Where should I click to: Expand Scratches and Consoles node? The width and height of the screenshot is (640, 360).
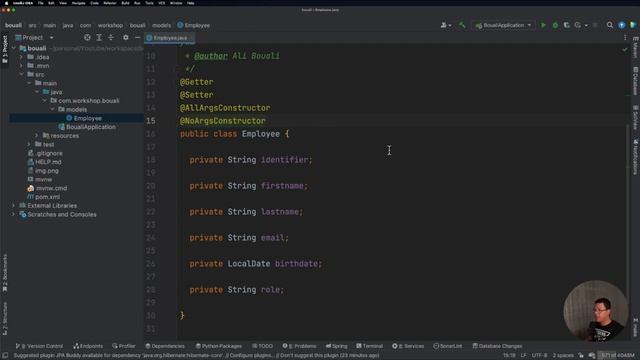coord(14,214)
